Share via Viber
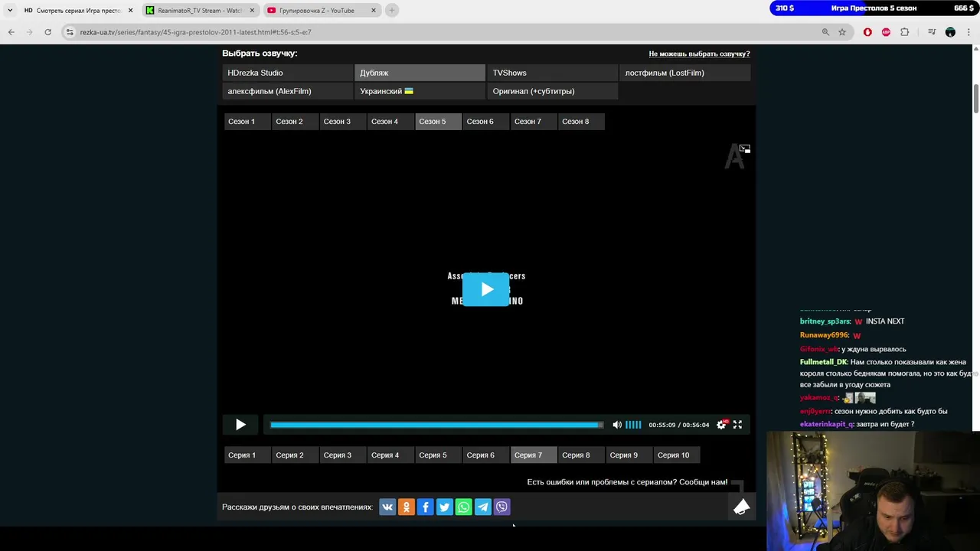980x551 pixels. [x=501, y=507]
